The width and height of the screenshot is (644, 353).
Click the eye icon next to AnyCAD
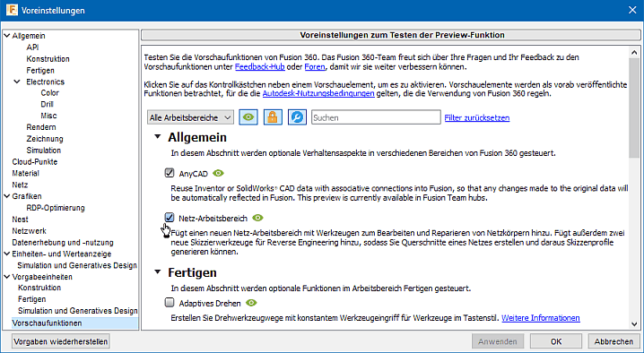tap(219, 173)
